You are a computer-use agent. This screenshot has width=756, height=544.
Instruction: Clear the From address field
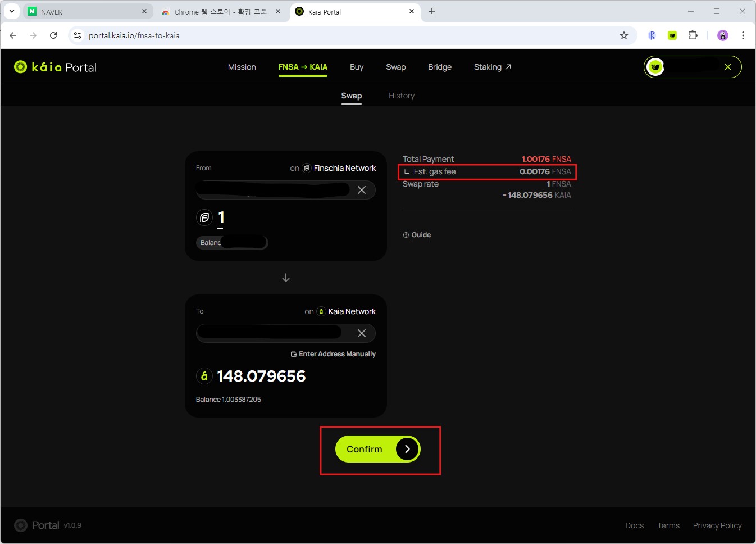pyautogui.click(x=362, y=190)
